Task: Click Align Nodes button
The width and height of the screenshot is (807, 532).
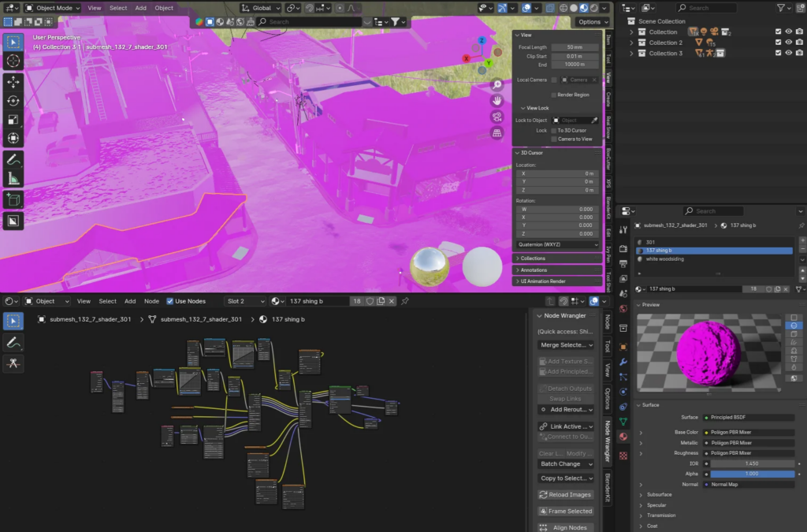Action: 565,527
